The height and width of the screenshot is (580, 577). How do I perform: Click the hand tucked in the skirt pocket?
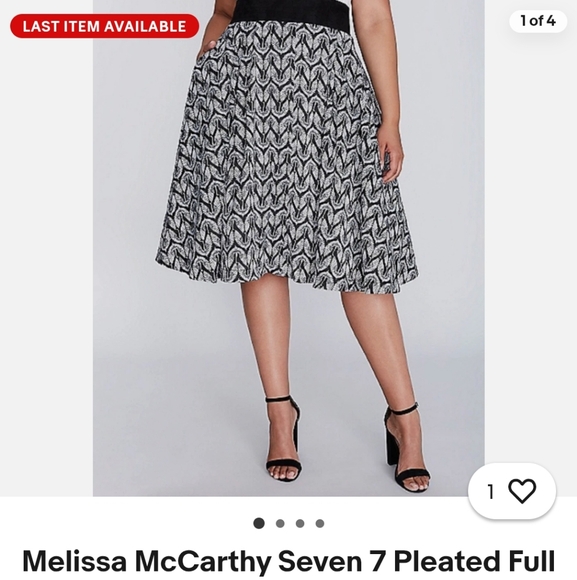point(207,49)
